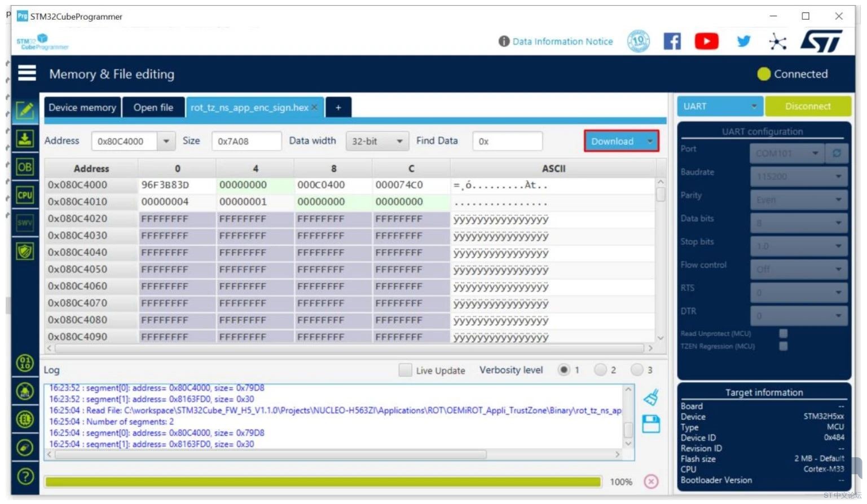Click the Disconnect button
The image size is (867, 504).
click(x=808, y=106)
